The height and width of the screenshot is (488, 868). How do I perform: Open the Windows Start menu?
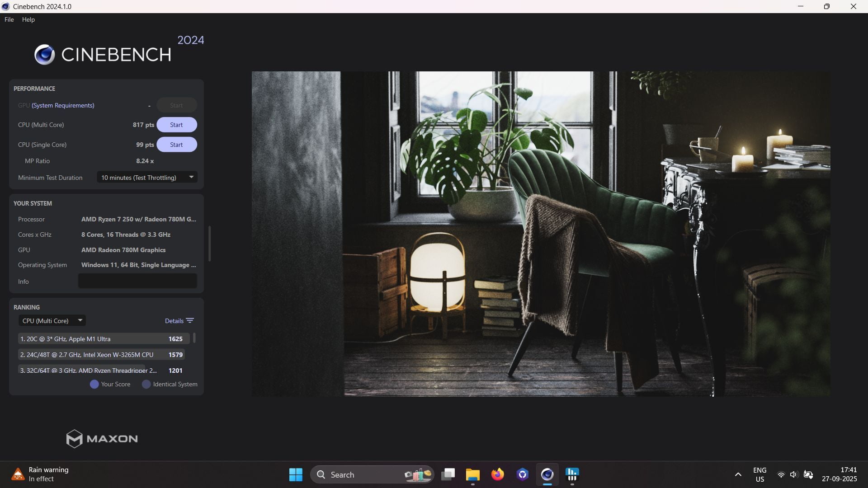(296, 474)
